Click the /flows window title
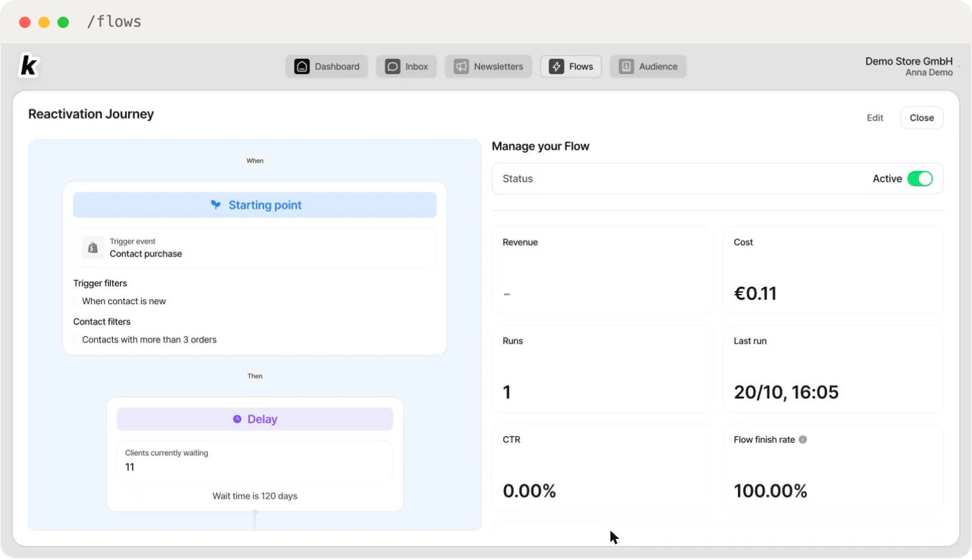Viewport: 972px width, 560px height. coord(114,22)
